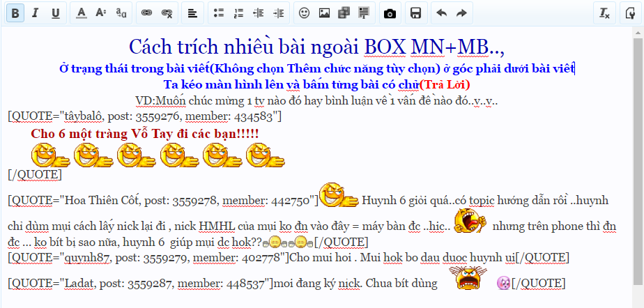Insert a numbered list
This screenshot has width=644, height=308.
(238, 13)
